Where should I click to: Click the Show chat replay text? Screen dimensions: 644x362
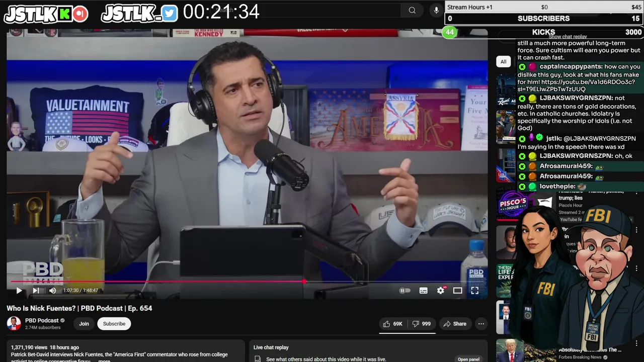click(x=568, y=37)
